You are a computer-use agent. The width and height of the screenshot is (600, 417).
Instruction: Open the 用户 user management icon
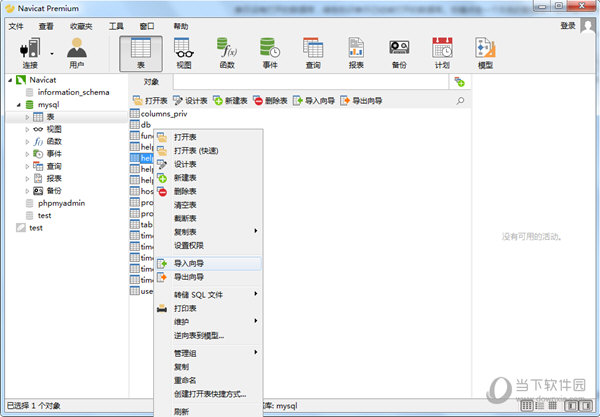click(x=77, y=53)
